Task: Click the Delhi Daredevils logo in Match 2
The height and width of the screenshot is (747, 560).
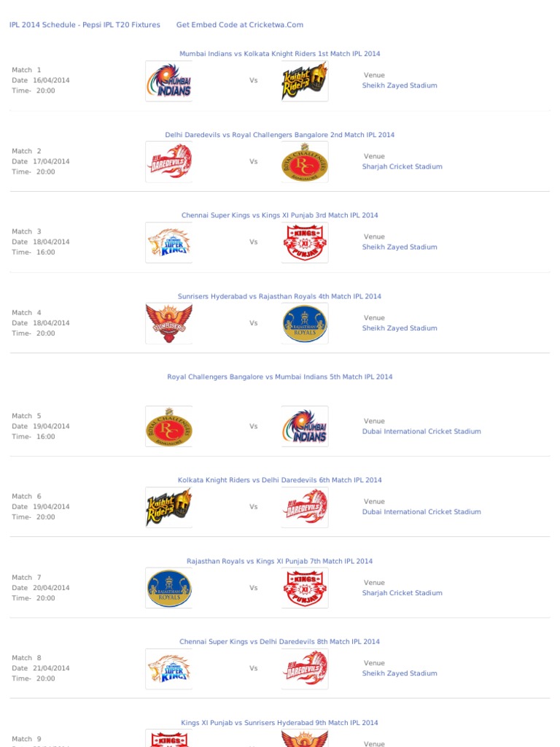Action: coord(168,162)
